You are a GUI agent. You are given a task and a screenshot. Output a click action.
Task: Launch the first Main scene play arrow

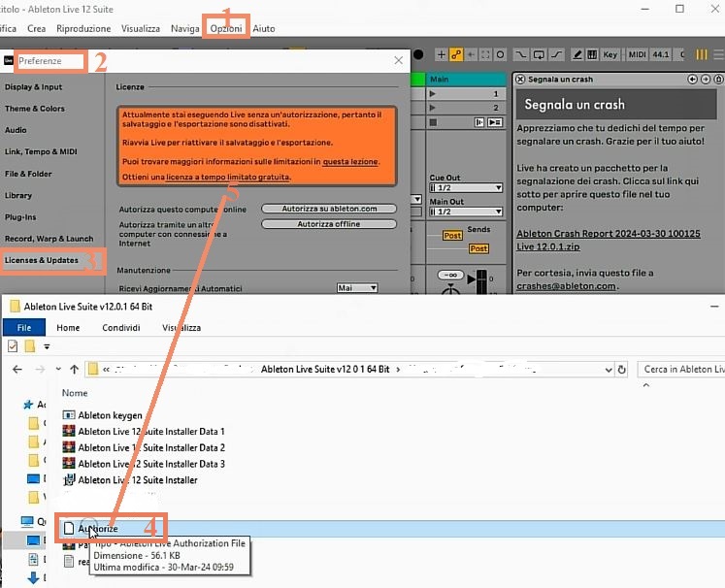[431, 94]
